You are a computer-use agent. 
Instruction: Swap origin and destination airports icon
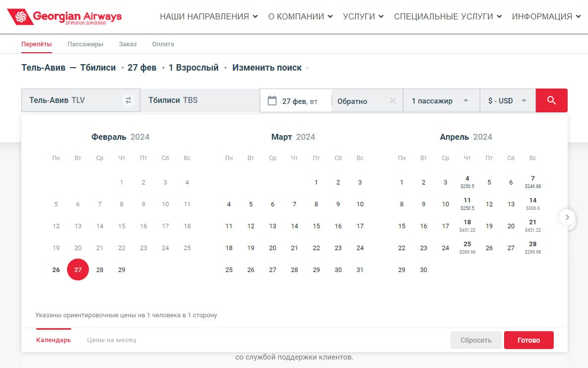(128, 100)
